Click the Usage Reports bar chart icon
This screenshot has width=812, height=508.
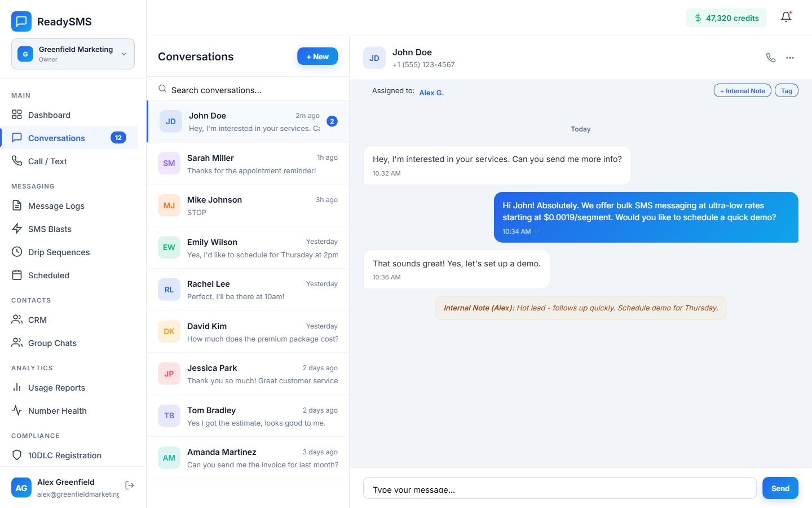pos(17,387)
